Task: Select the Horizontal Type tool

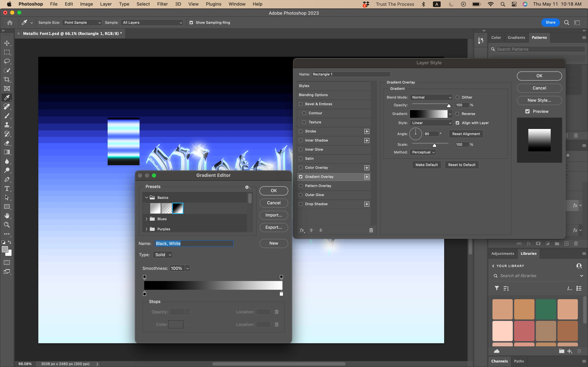Action: point(7,189)
